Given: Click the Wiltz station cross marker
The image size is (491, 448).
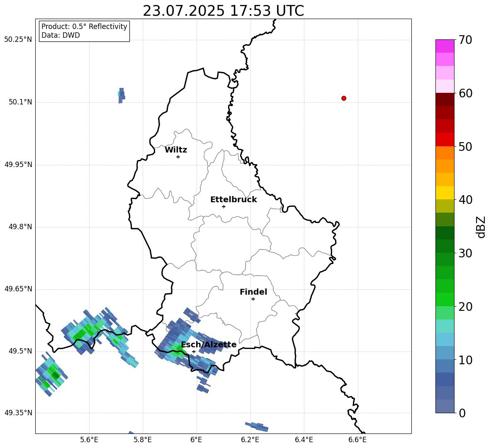Looking at the screenshot, I should click(x=178, y=157).
